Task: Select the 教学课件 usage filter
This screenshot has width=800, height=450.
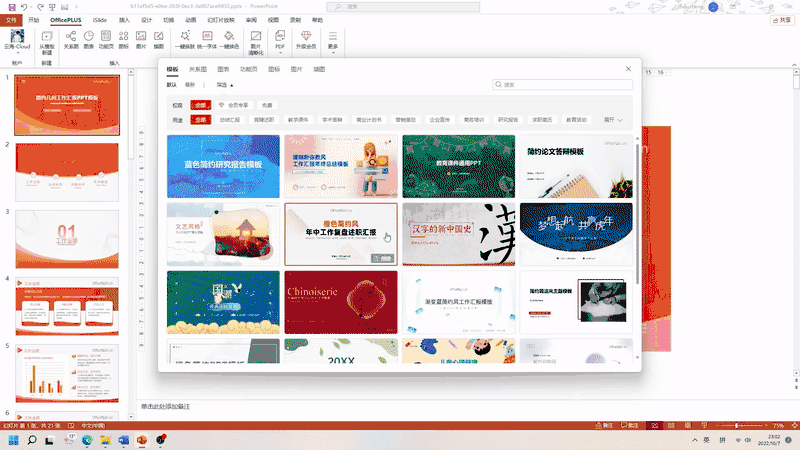Action: click(298, 120)
